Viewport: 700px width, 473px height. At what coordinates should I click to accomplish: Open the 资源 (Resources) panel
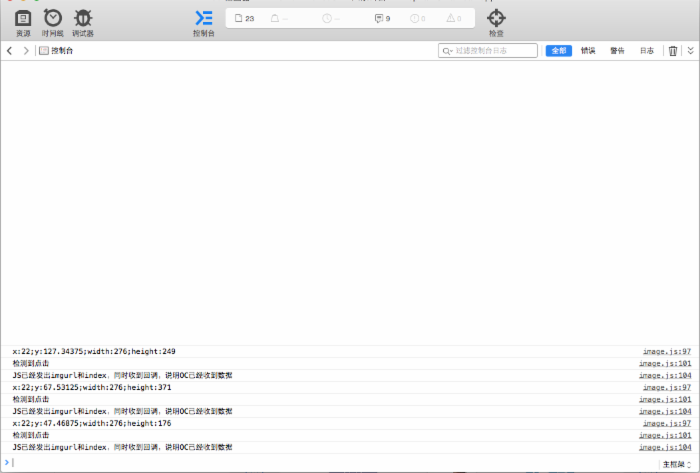[23, 22]
